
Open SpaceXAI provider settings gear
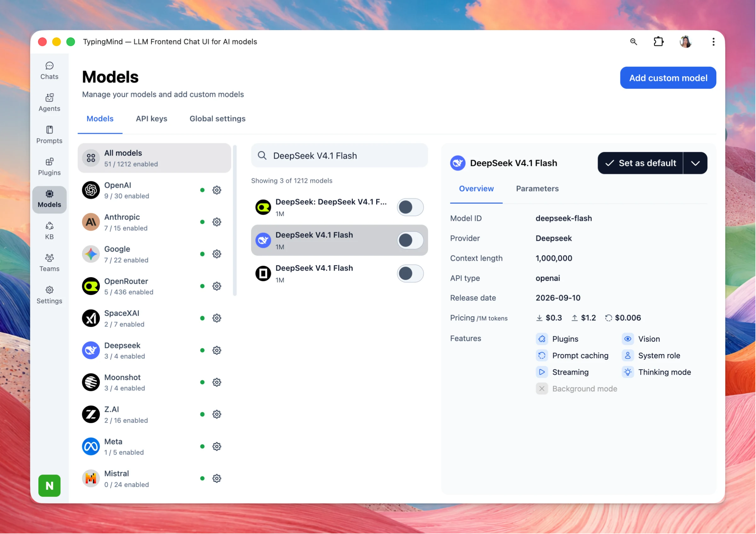point(217,318)
